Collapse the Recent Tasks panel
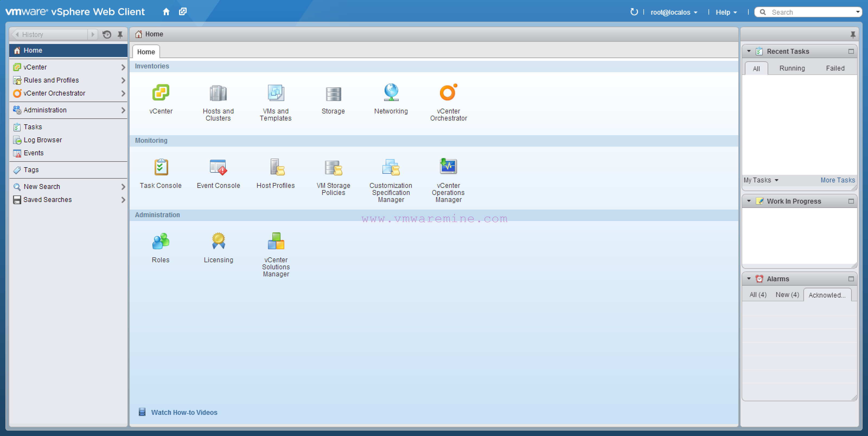The width and height of the screenshot is (868, 436). tap(749, 51)
